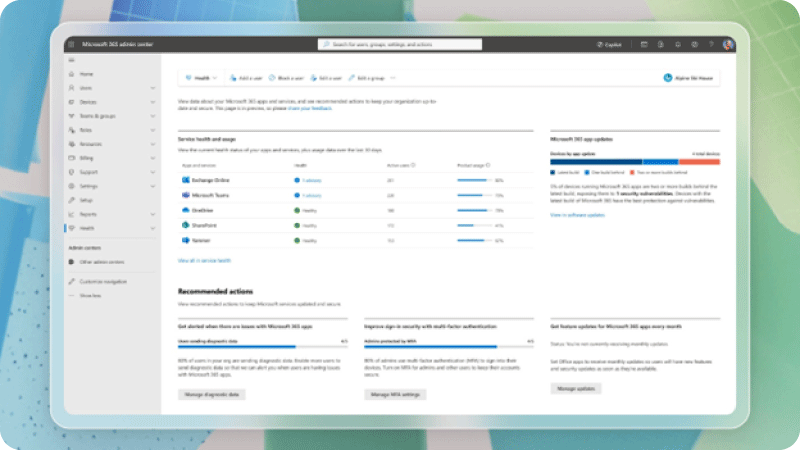
Task: Click Admins protected by MFA progress bar
Action: (x=449, y=347)
